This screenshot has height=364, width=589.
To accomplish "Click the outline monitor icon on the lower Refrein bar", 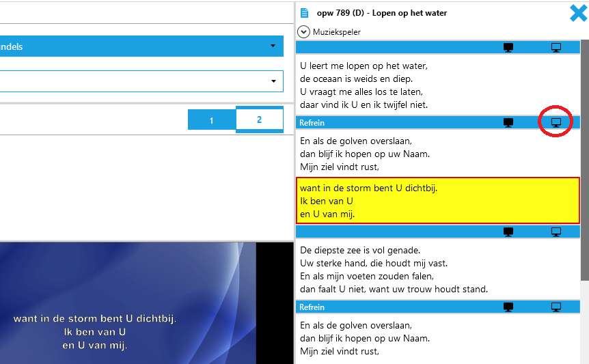I will click(x=556, y=307).
